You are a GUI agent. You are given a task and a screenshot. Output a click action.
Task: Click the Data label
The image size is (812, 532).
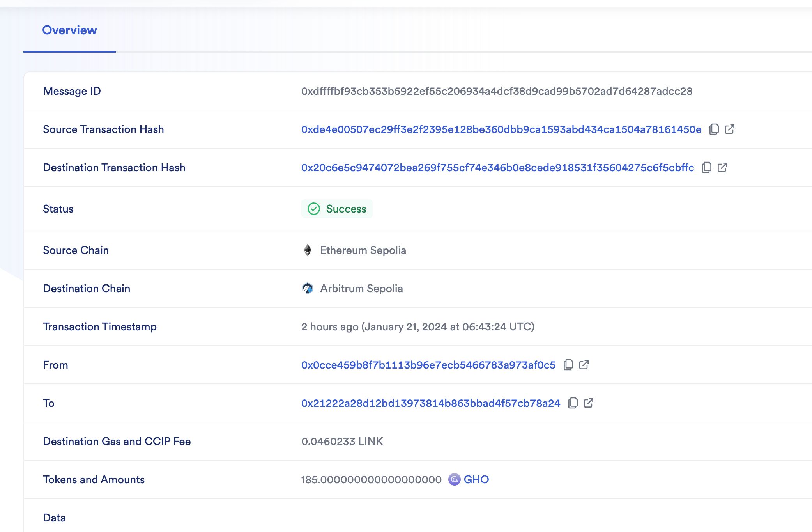(55, 518)
